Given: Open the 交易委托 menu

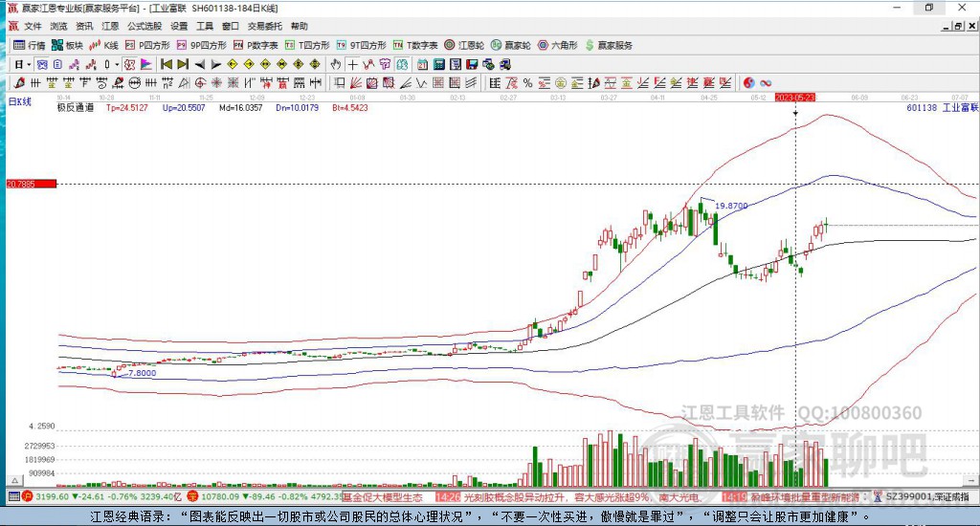Looking at the screenshot, I should 264,26.
